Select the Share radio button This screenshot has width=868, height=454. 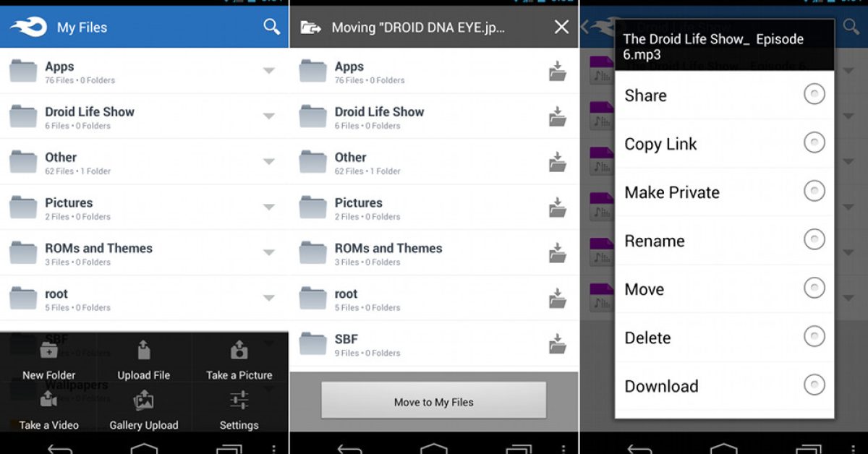[x=814, y=94]
